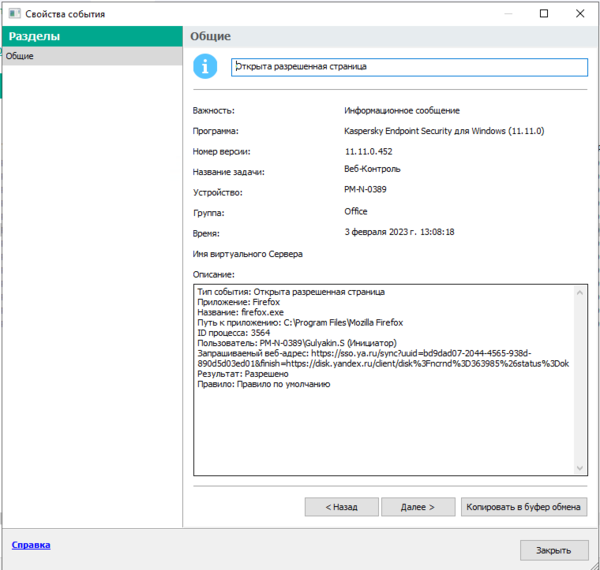600x570 pixels.
Task: Click the event title field "Открыта разрешенная страница"
Action: click(x=408, y=67)
